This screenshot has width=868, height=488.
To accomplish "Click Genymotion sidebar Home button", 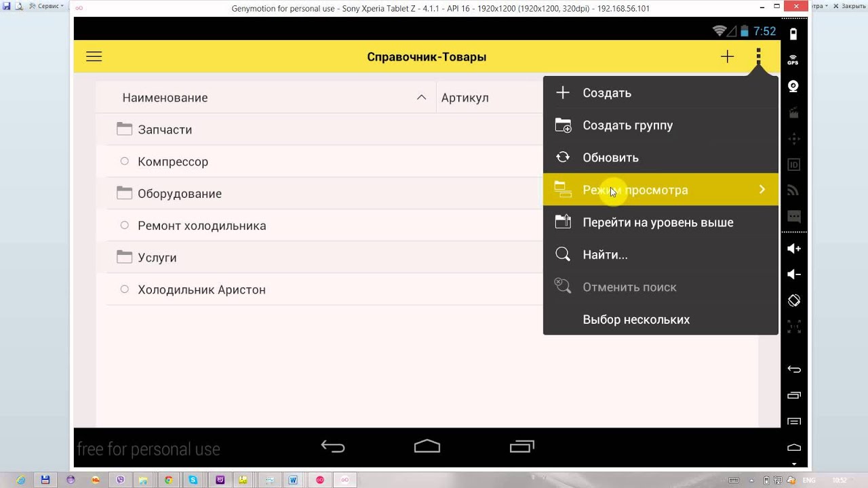I will coord(794,447).
